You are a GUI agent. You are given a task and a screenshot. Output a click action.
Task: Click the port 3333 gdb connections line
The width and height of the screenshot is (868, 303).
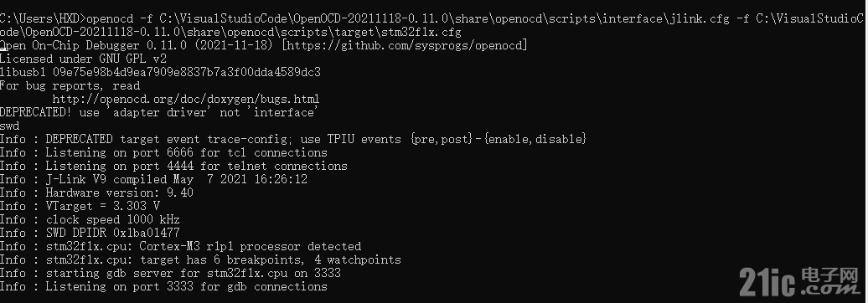point(163,286)
